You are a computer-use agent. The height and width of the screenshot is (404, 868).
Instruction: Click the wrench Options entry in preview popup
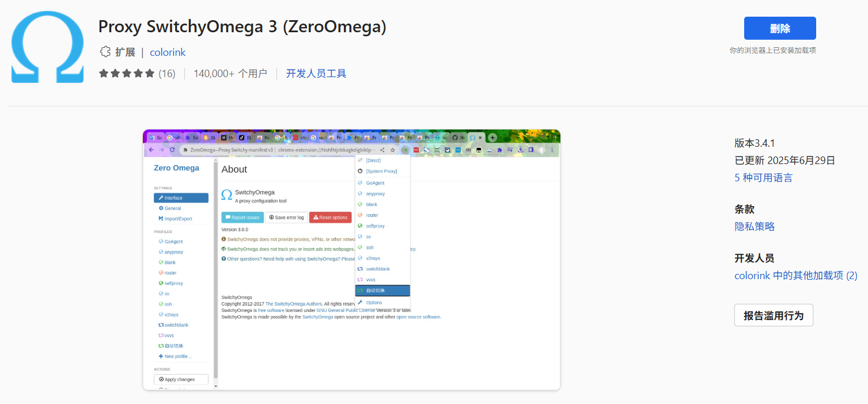tap(374, 303)
